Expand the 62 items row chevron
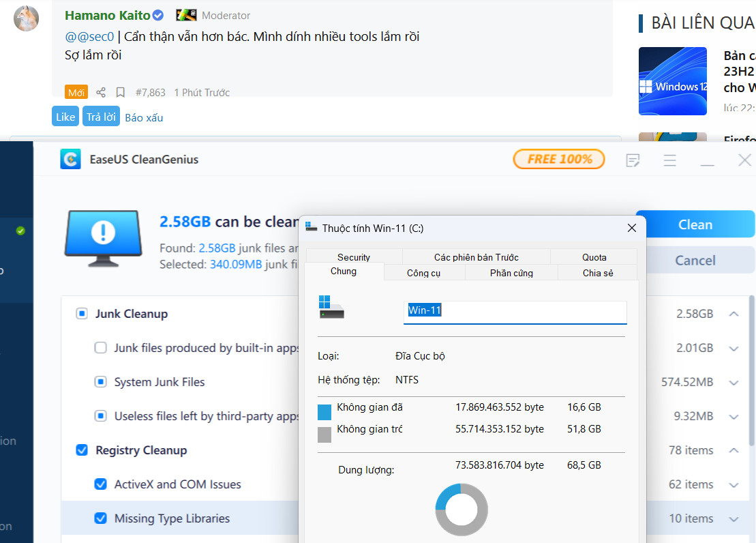756x543 pixels. [x=734, y=485]
